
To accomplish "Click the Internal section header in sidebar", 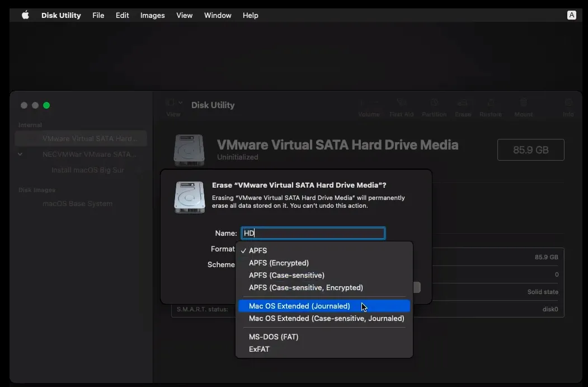I will [x=30, y=125].
